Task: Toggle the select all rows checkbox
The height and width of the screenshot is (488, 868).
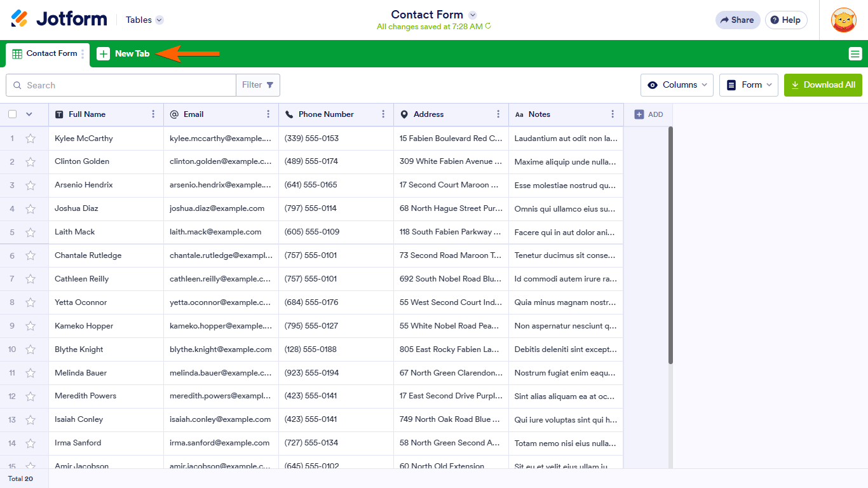Action: (13, 114)
